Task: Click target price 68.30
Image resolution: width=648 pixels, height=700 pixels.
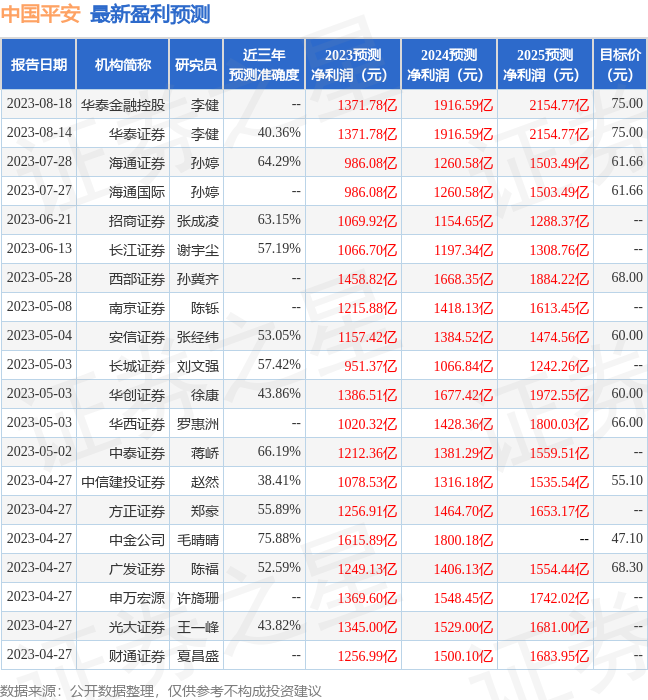Action: tap(627, 567)
